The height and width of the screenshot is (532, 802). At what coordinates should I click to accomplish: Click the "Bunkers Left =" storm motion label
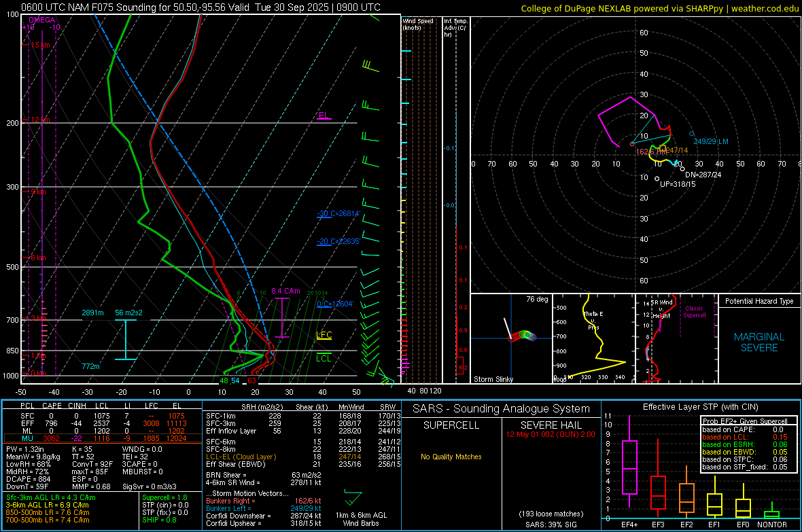tap(228, 508)
